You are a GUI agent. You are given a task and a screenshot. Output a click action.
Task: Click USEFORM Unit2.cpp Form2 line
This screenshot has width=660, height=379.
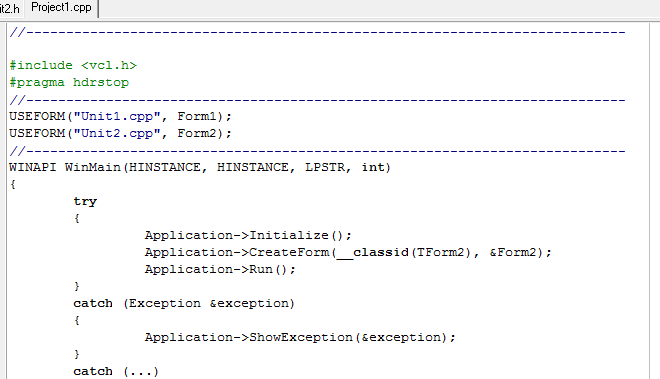click(x=120, y=133)
